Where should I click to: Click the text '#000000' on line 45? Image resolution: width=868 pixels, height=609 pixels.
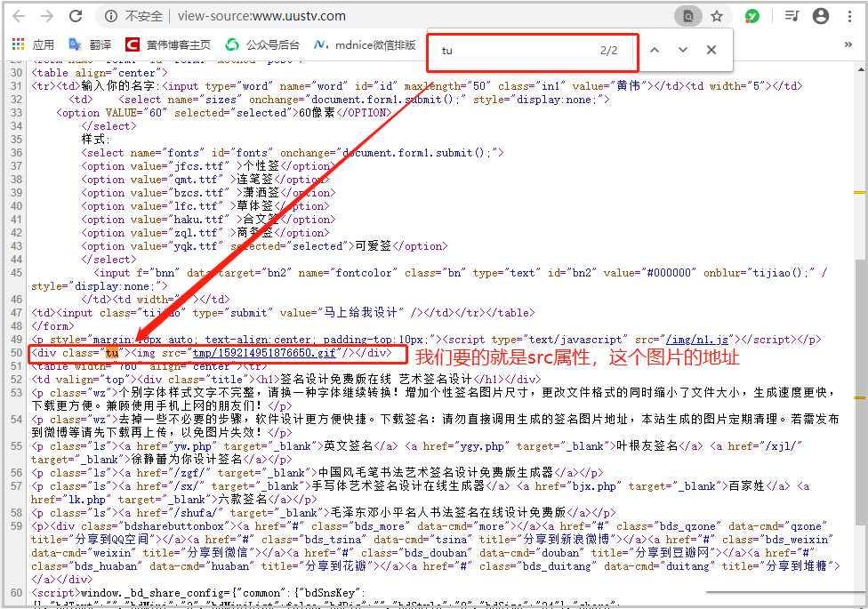point(669,272)
